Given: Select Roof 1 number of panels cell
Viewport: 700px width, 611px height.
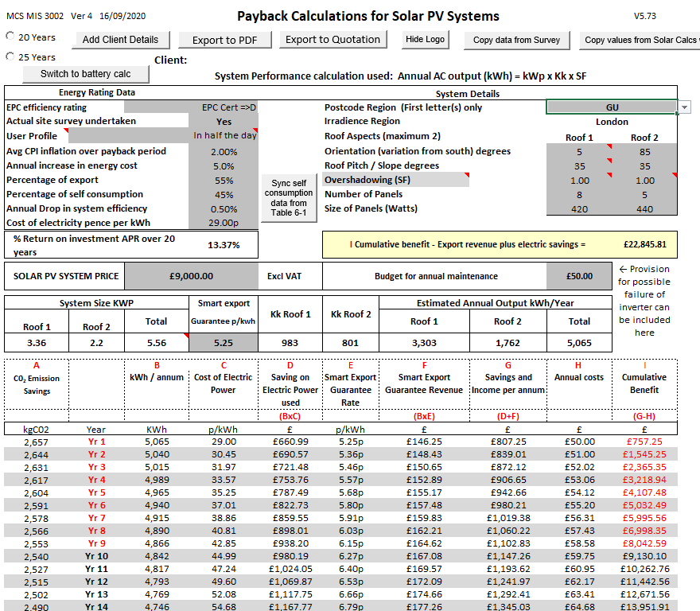Looking at the screenshot, I should [579, 194].
